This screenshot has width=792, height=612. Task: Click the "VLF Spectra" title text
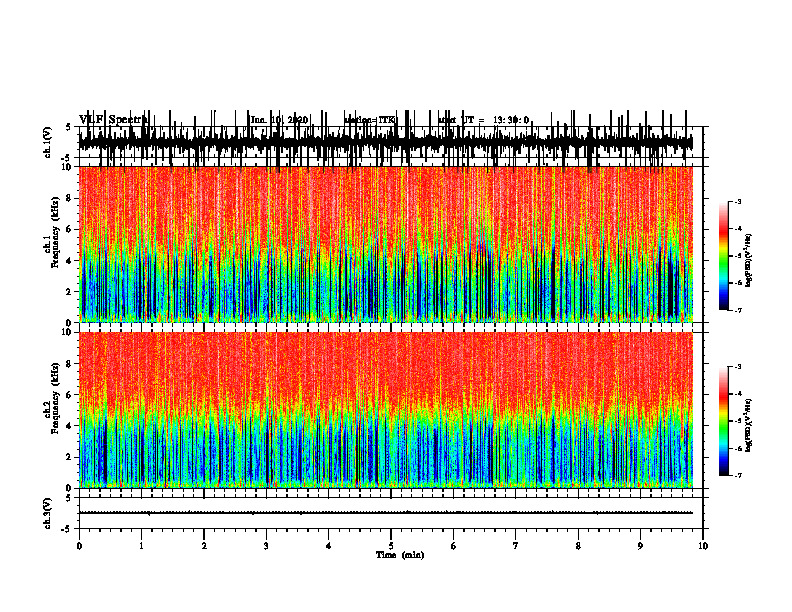pos(113,120)
